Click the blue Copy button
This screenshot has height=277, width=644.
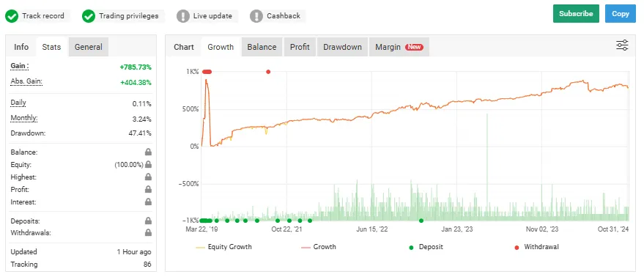620,14
